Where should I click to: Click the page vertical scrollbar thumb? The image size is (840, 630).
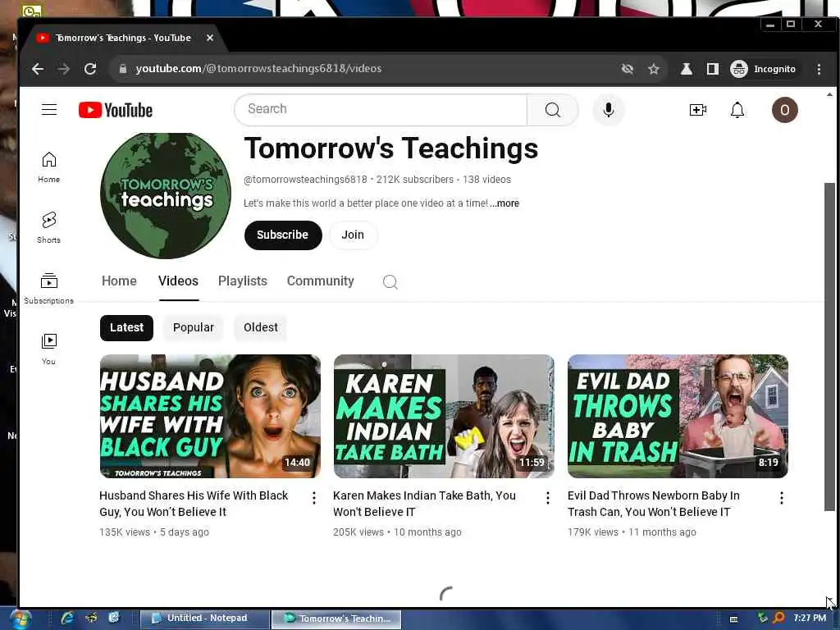click(x=829, y=347)
